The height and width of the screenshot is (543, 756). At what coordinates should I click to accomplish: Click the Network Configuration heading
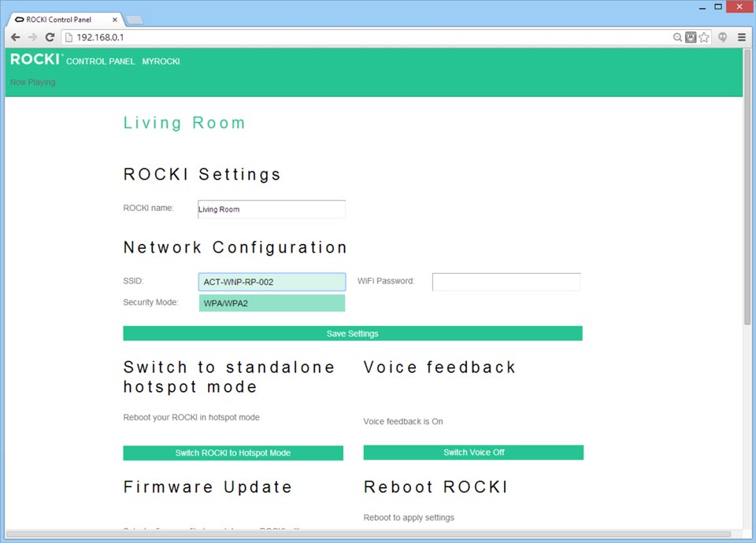(x=235, y=247)
